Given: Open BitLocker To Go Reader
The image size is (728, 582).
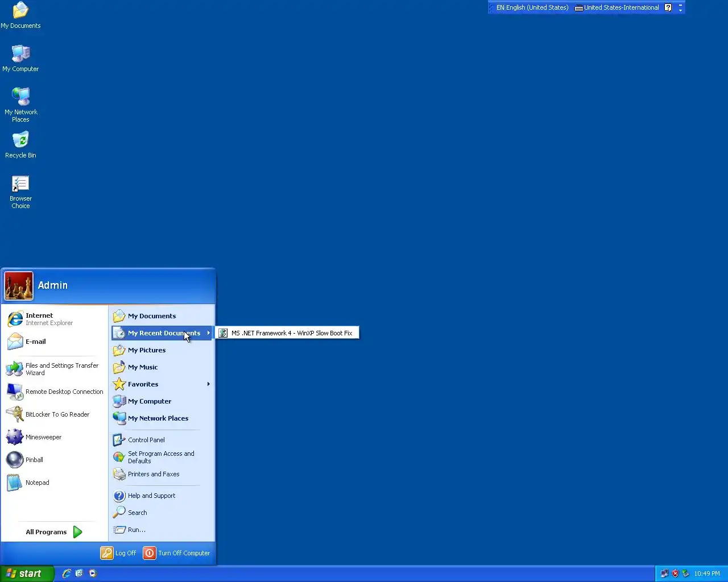Looking at the screenshot, I should click(x=55, y=414).
